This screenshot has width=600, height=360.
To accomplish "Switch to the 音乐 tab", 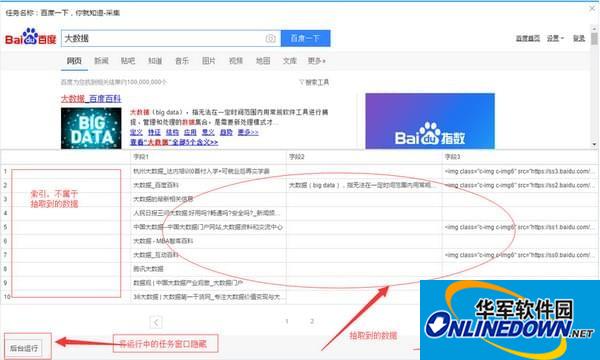I will (182, 60).
